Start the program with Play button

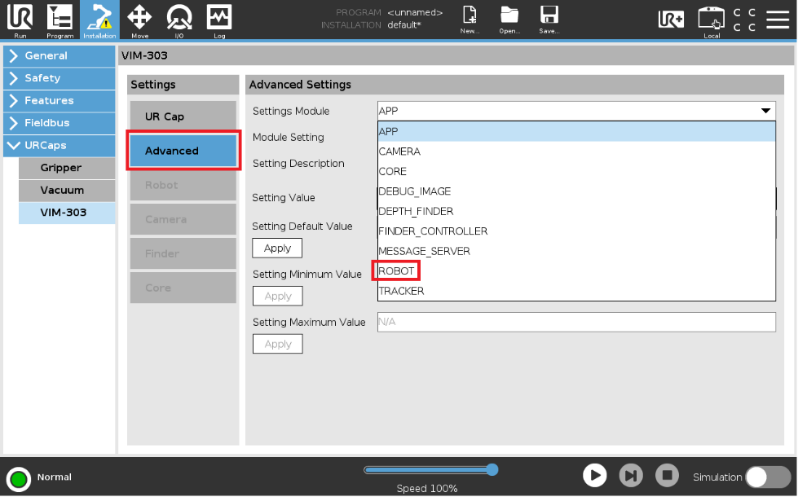point(594,476)
